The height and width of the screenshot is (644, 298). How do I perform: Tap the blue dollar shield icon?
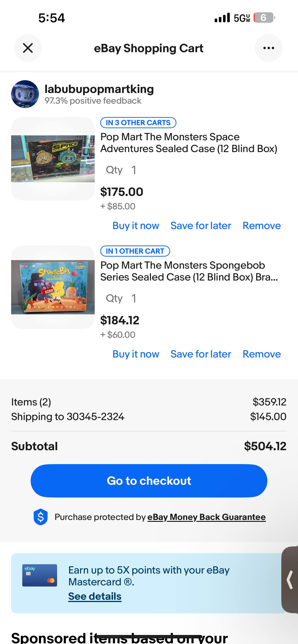[41, 517]
